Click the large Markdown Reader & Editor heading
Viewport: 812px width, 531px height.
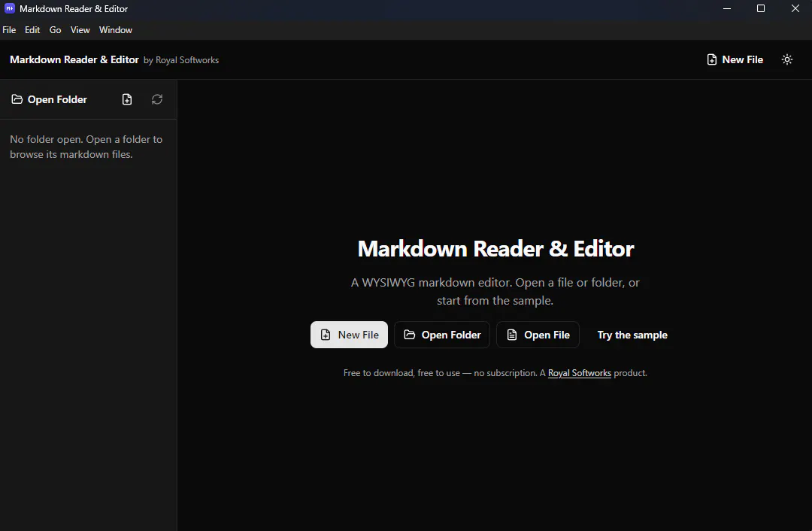coord(495,249)
